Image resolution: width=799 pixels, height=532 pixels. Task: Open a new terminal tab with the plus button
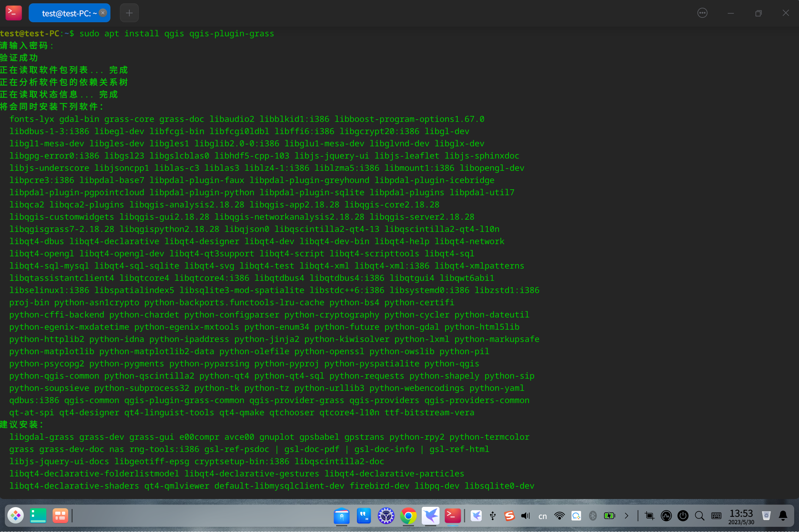click(129, 13)
